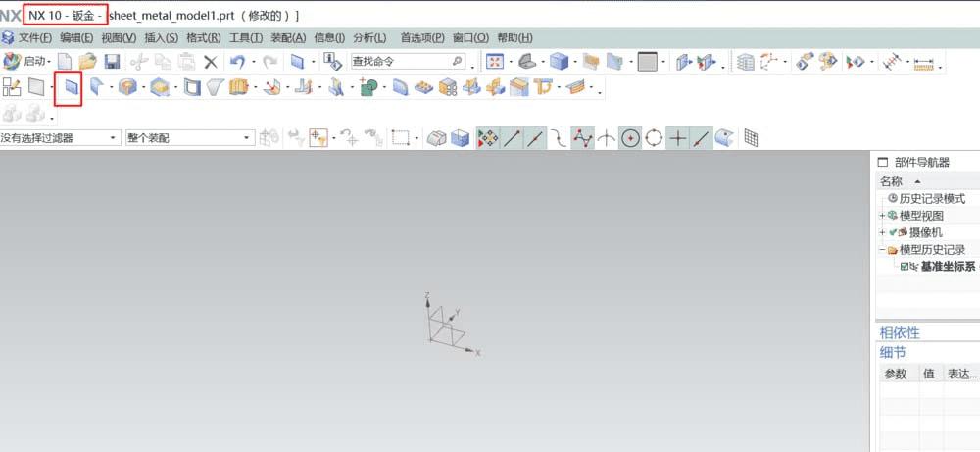Viewport: 980px width, 452px height.
Task: Open the 首选项(P) menu
Action: pos(422,37)
